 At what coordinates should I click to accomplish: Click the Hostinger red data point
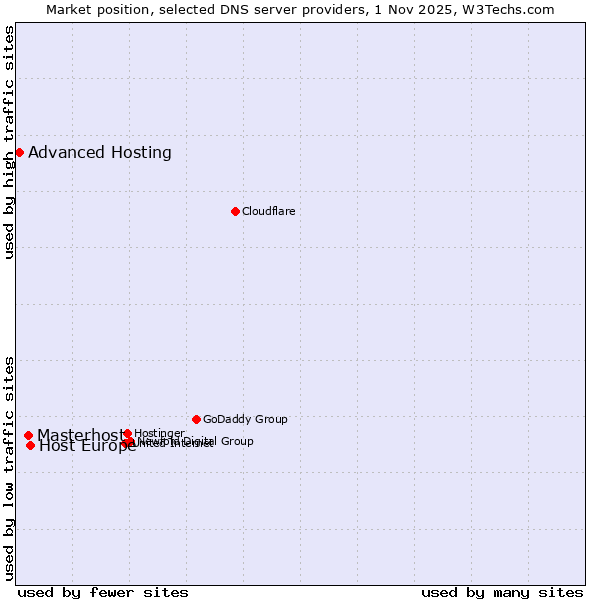127,433
